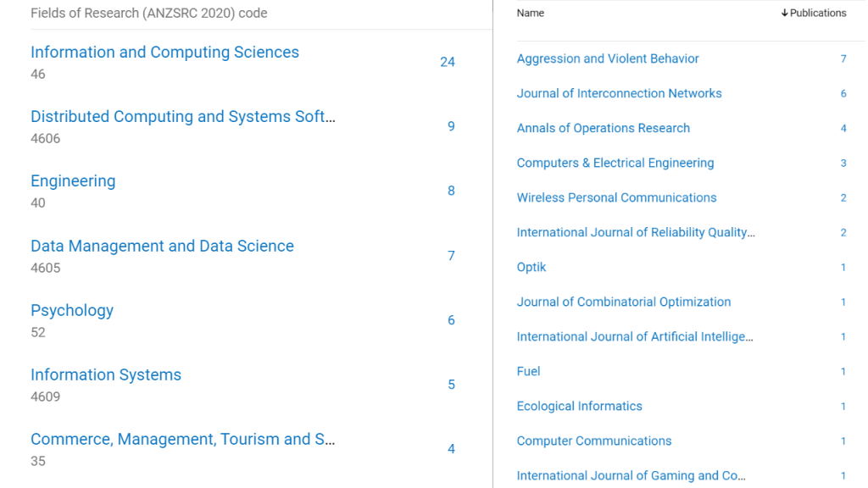This screenshot has width=868, height=488.
Task: Select Annals of Operations Research
Action: click(x=603, y=129)
